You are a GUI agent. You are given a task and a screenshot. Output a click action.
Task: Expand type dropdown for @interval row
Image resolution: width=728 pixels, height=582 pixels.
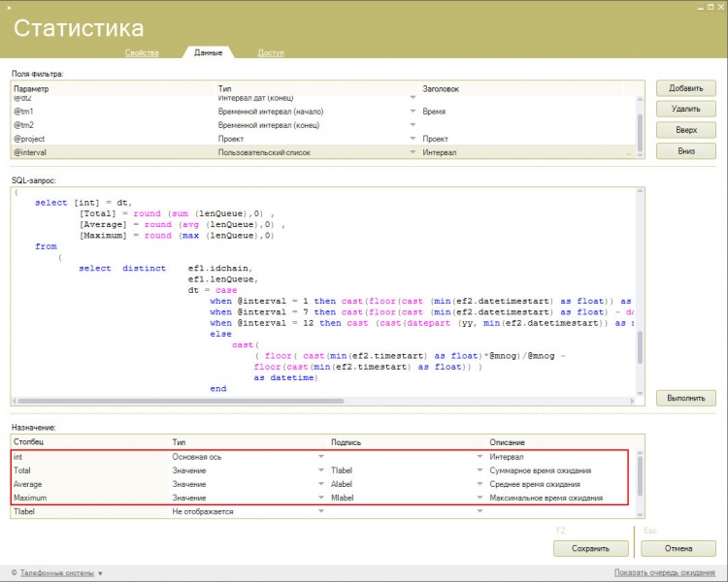click(413, 152)
